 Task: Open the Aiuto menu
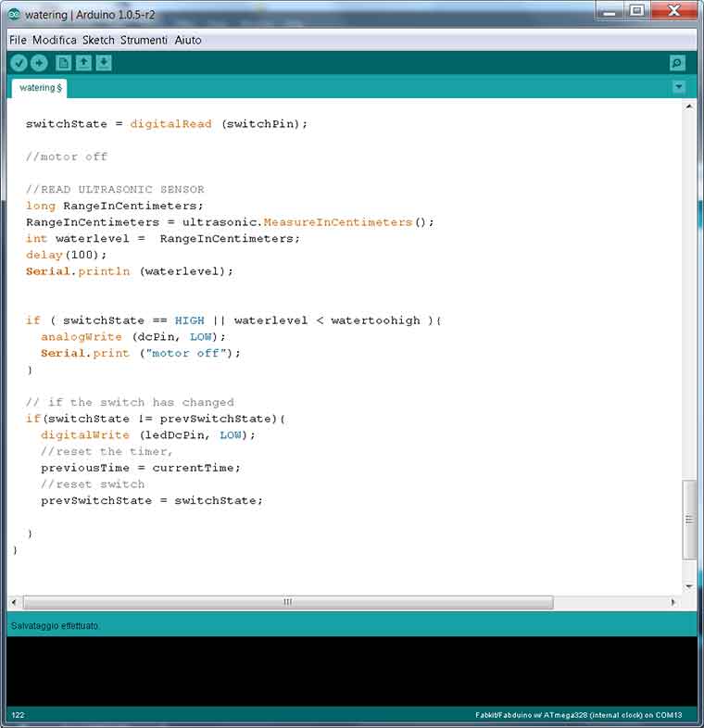tap(188, 40)
